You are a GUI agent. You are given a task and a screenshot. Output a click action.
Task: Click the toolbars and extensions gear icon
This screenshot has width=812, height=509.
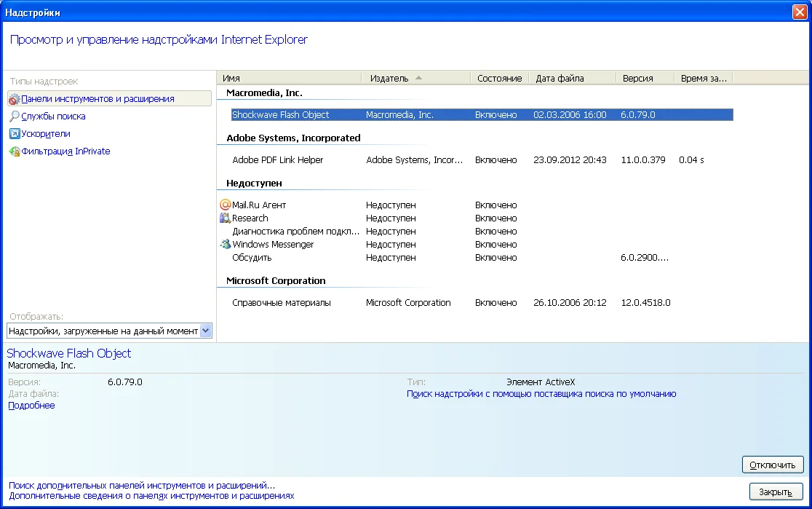(x=15, y=99)
